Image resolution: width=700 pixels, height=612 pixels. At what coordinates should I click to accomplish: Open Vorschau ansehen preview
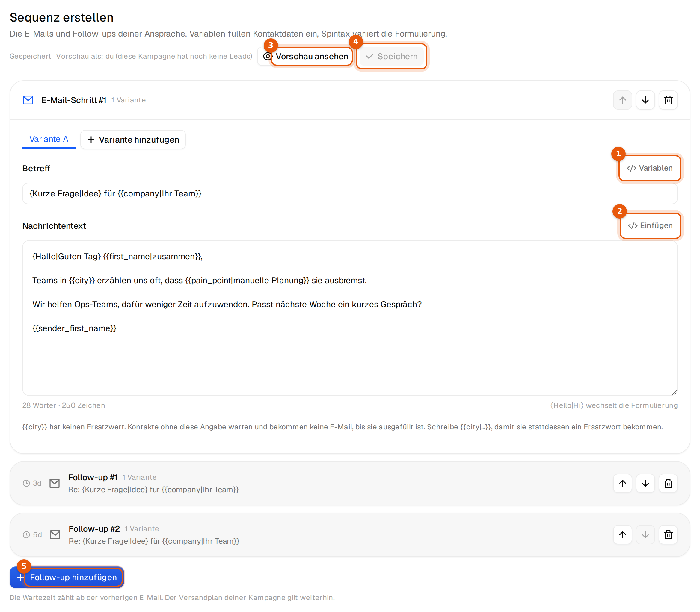[x=306, y=56]
